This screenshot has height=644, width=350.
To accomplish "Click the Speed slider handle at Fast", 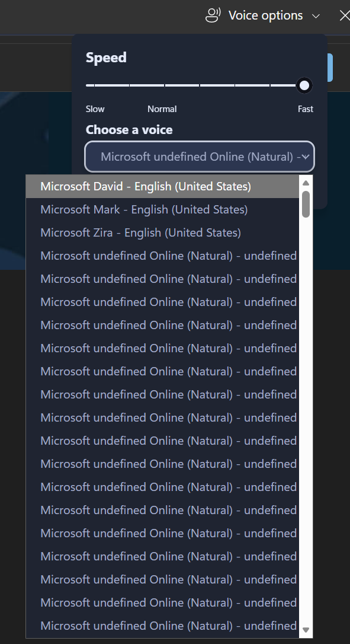I will pos(304,85).
